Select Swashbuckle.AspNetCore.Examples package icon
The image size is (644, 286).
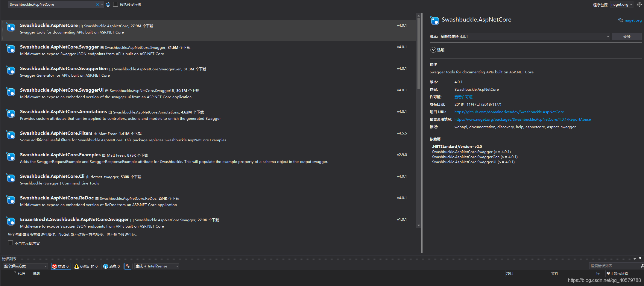point(11,157)
